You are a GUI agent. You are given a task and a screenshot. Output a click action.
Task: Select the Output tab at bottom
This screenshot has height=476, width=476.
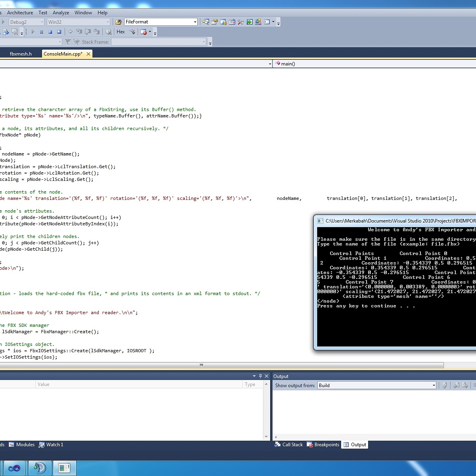(355, 445)
